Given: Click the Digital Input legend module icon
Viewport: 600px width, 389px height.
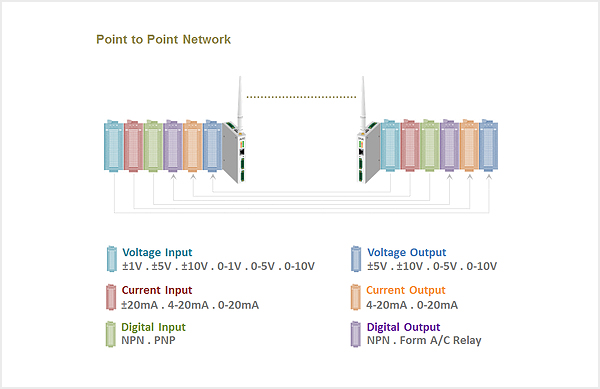Looking at the screenshot, I should tap(111, 334).
